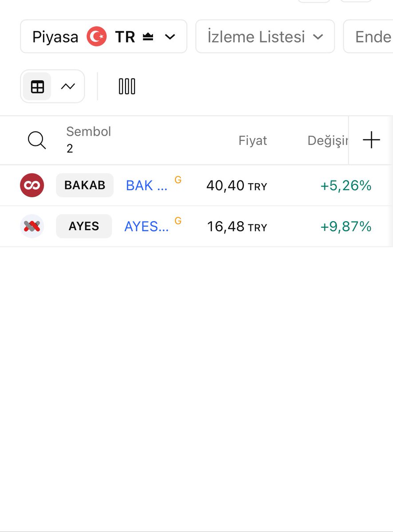Click the 16,48 TRY price
Viewport: 393px width, 532px height.
(237, 227)
